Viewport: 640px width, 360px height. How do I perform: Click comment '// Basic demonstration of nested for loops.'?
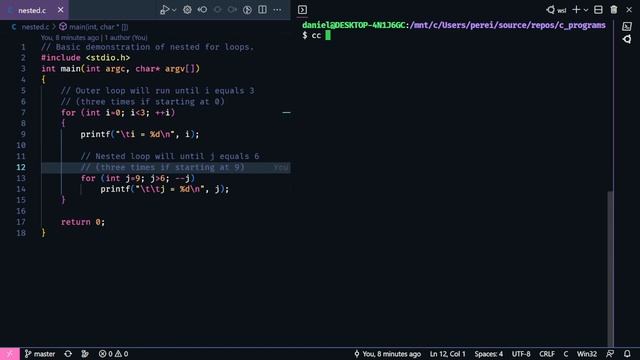click(147, 47)
